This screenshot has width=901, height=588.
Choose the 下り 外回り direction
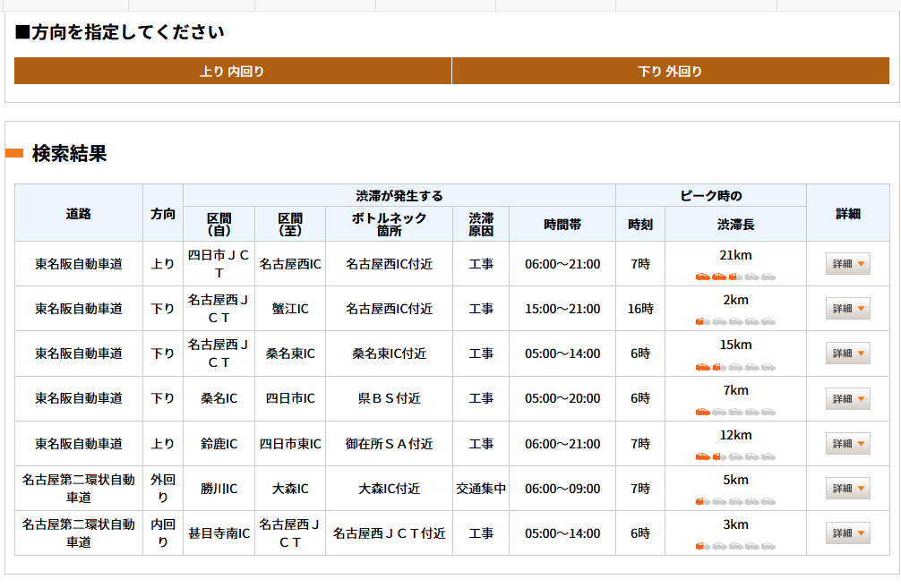pyautogui.click(x=670, y=72)
